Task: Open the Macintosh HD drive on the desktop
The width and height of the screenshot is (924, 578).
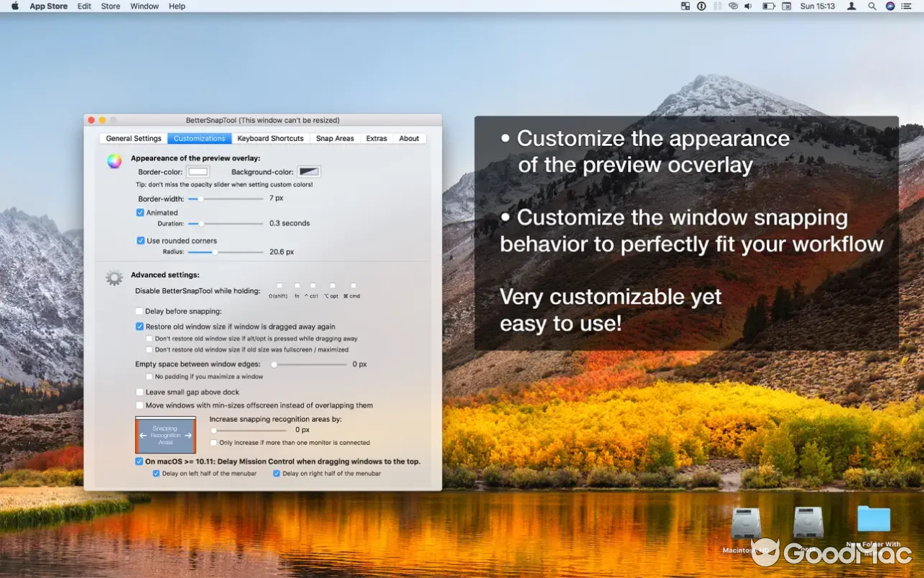Action: click(x=745, y=522)
